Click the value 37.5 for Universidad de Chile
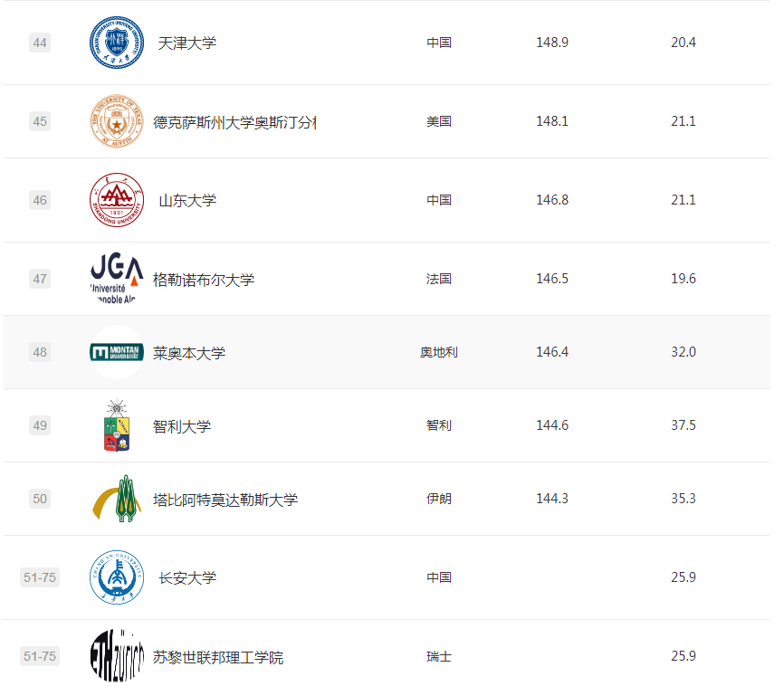Image resolution: width=784 pixels, height=686 pixels. [685, 425]
